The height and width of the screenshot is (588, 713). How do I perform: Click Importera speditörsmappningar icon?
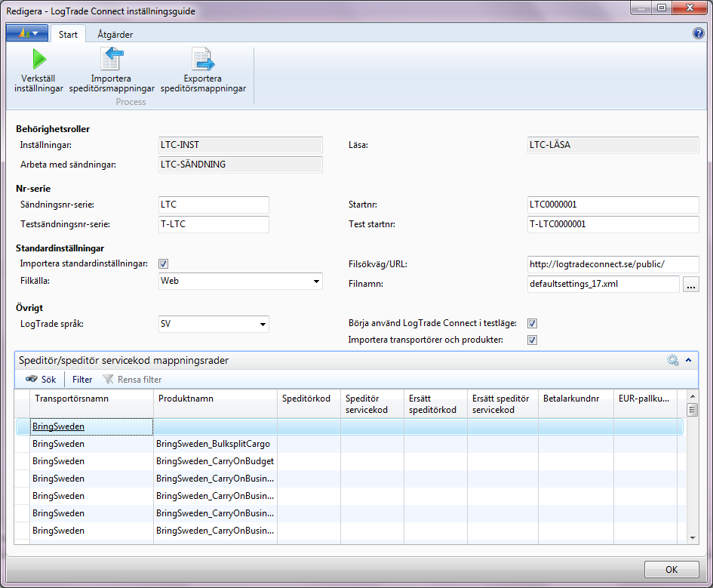coord(112,59)
